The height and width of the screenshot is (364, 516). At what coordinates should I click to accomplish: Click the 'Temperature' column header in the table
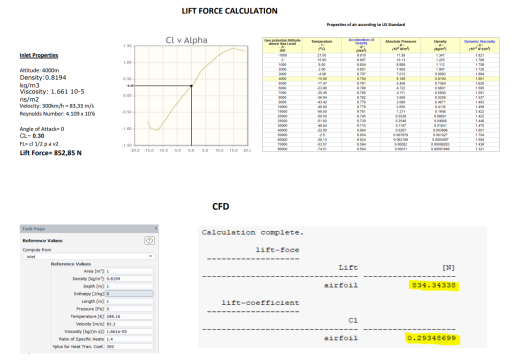(322, 45)
